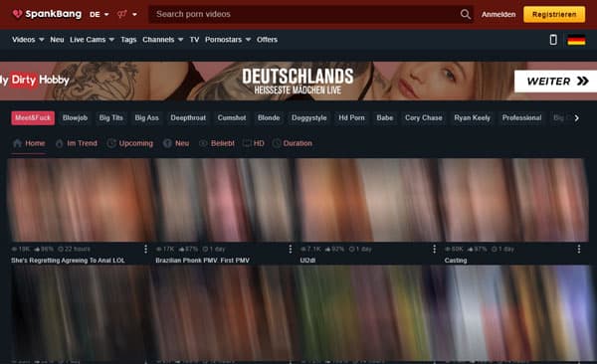Click the 'Search porn videos' input field

pos(302,15)
